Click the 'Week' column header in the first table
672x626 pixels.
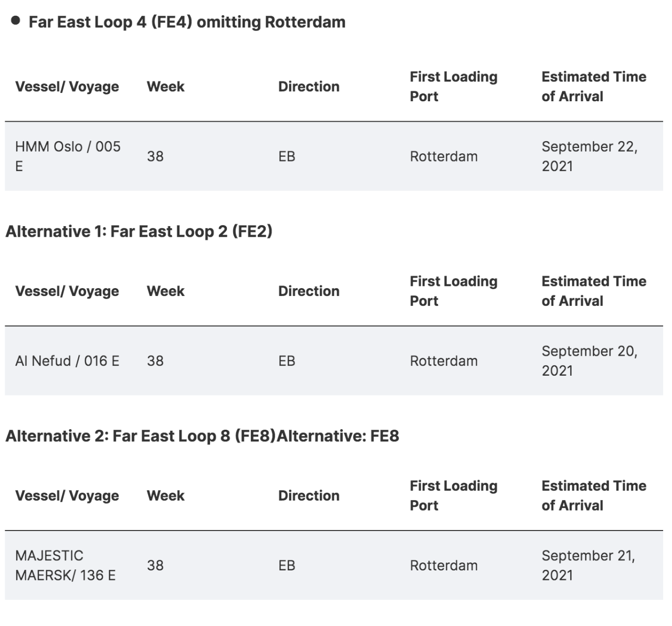pos(165,87)
